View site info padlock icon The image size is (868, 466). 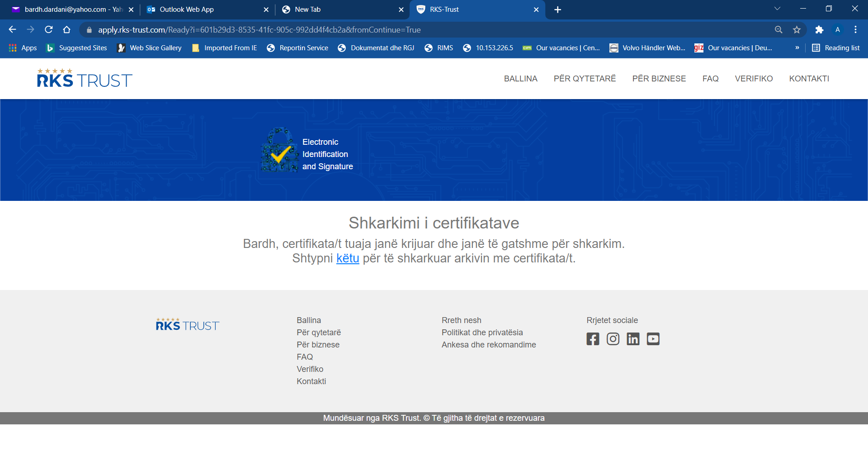[x=89, y=30]
